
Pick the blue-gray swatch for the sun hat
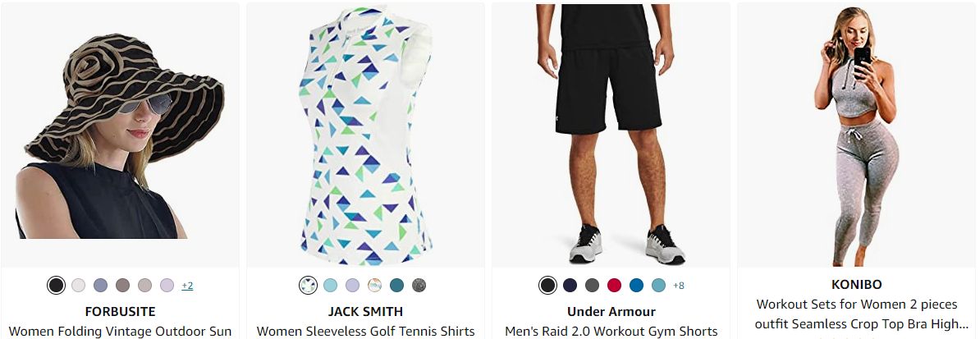(x=101, y=285)
